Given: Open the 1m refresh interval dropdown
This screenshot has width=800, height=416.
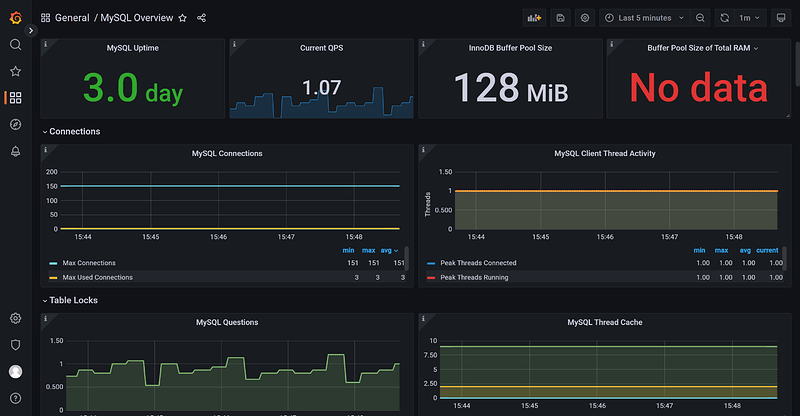Looking at the screenshot, I should tap(750, 18).
